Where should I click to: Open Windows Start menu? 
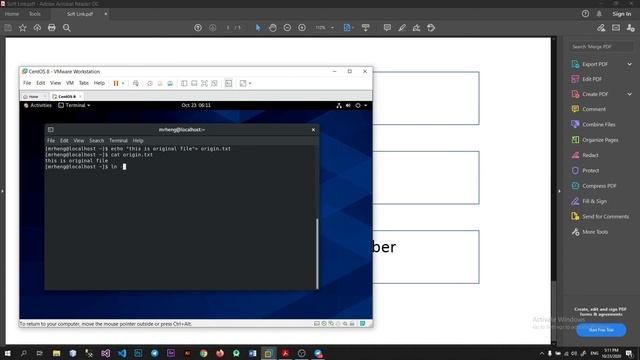[7, 353]
